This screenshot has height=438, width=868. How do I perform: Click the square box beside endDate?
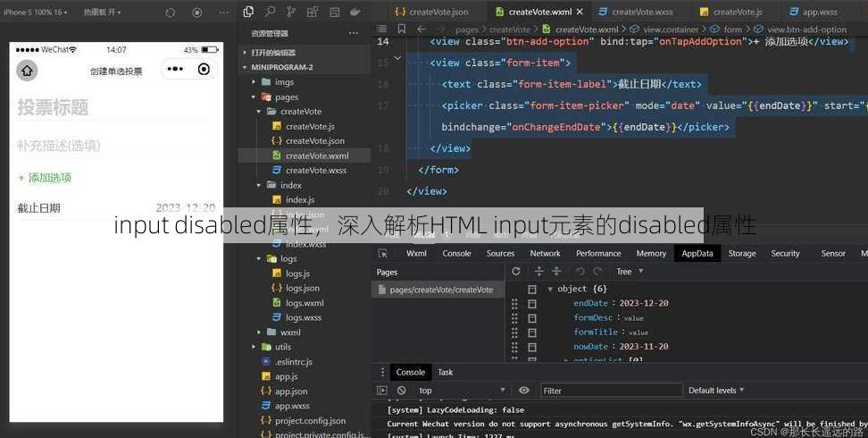pyautogui.click(x=532, y=303)
